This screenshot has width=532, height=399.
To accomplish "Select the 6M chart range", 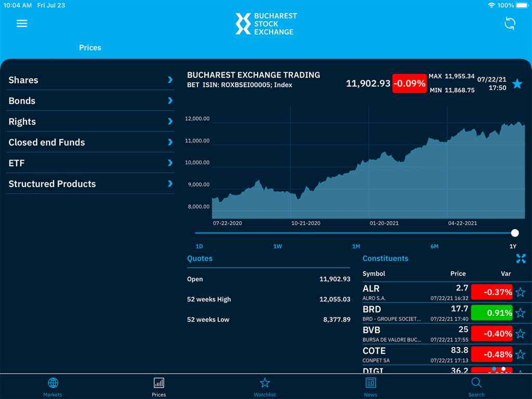I will (x=434, y=246).
